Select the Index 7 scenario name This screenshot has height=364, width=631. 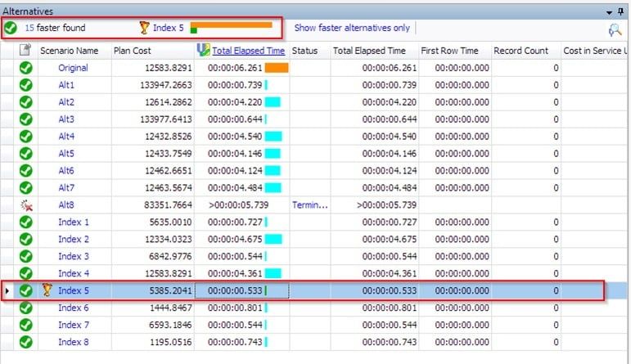(74, 325)
